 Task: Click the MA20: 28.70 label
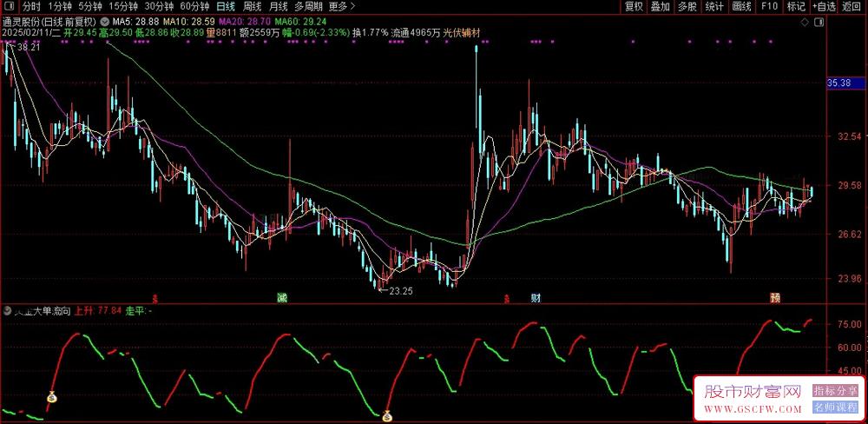(x=244, y=22)
